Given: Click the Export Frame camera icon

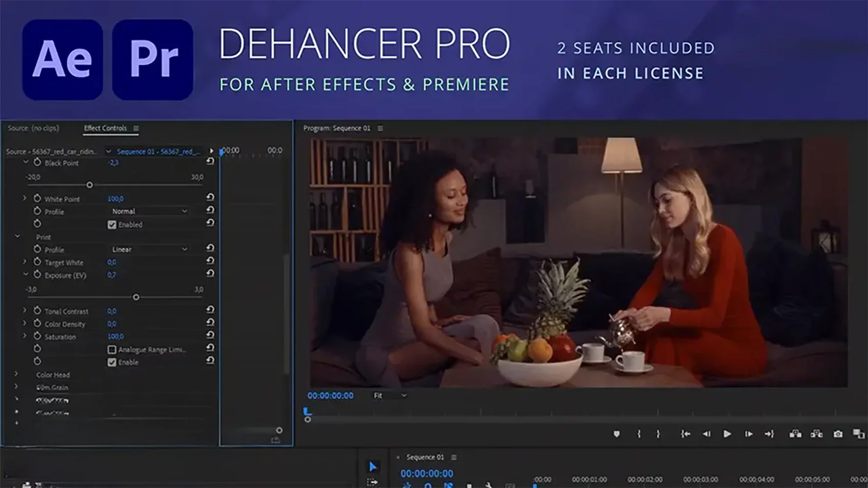Looking at the screenshot, I should coord(838,434).
